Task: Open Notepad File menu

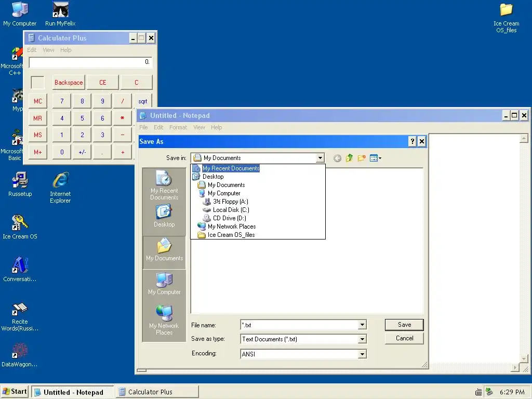Action: [143, 128]
